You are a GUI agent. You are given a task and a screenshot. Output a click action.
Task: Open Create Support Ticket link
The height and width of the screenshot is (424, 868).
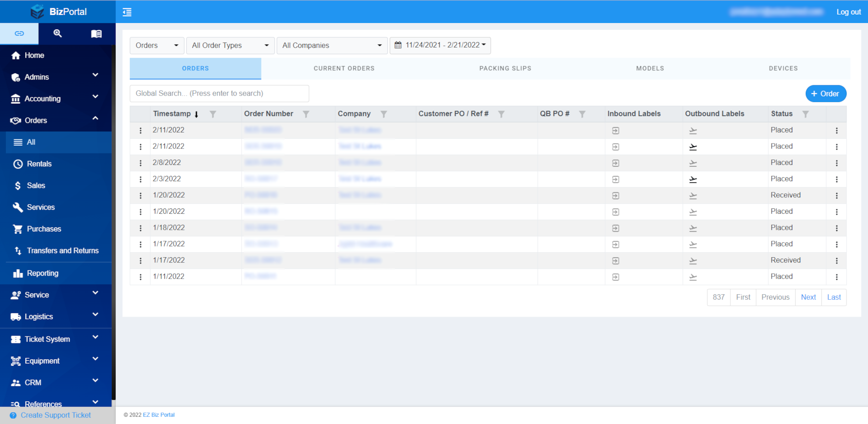point(55,415)
